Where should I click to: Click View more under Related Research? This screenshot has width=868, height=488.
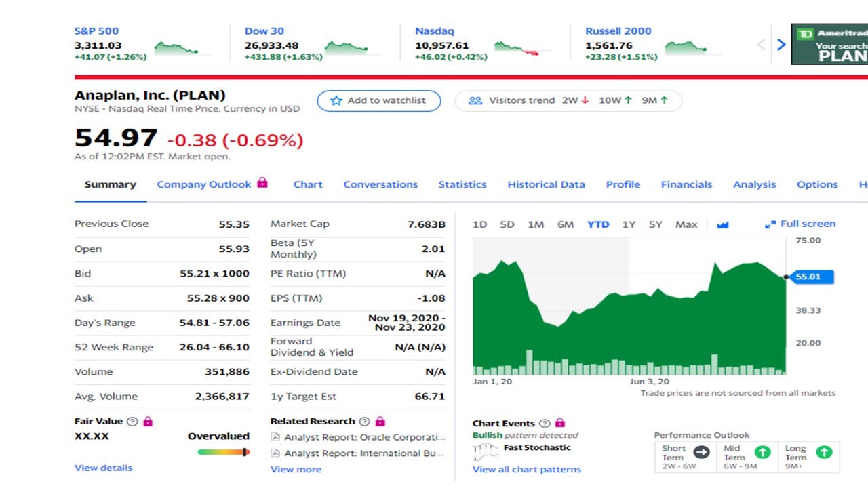point(296,469)
